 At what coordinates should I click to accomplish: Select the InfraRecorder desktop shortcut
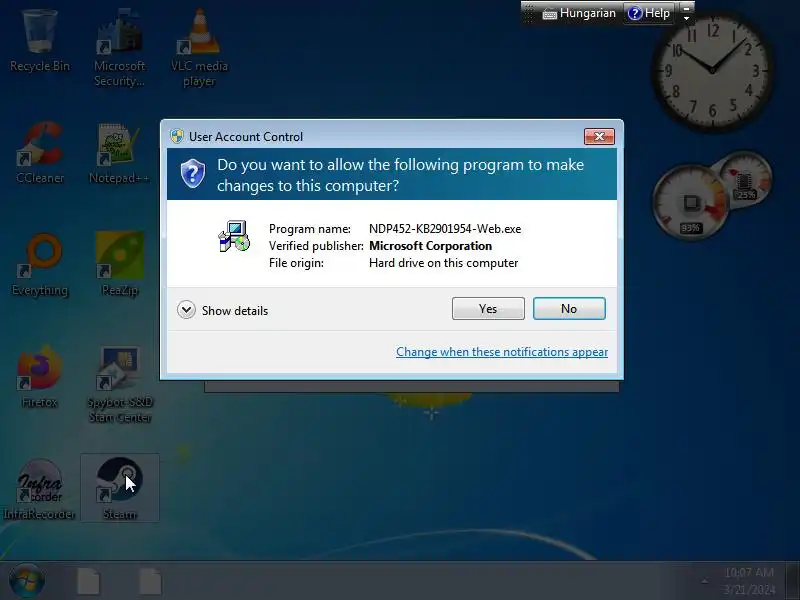40,489
